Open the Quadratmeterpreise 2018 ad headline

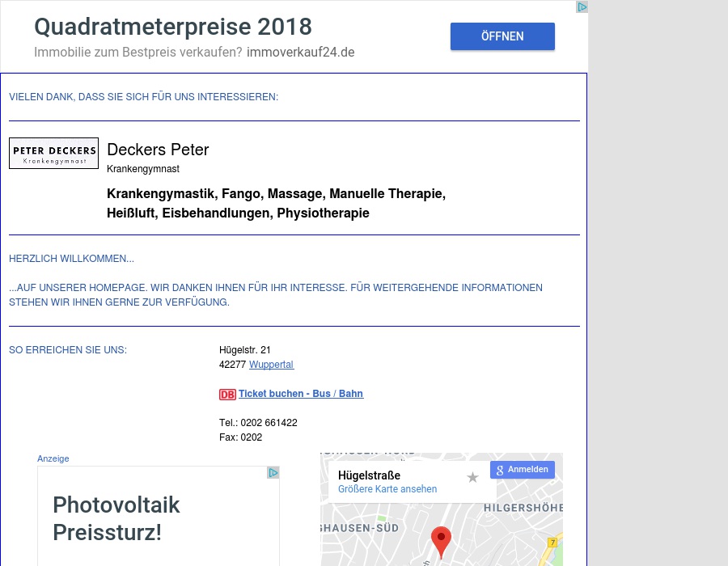(x=172, y=27)
